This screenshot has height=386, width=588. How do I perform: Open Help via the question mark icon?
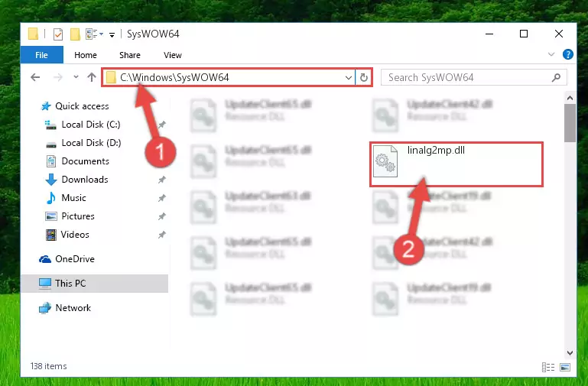(568, 54)
